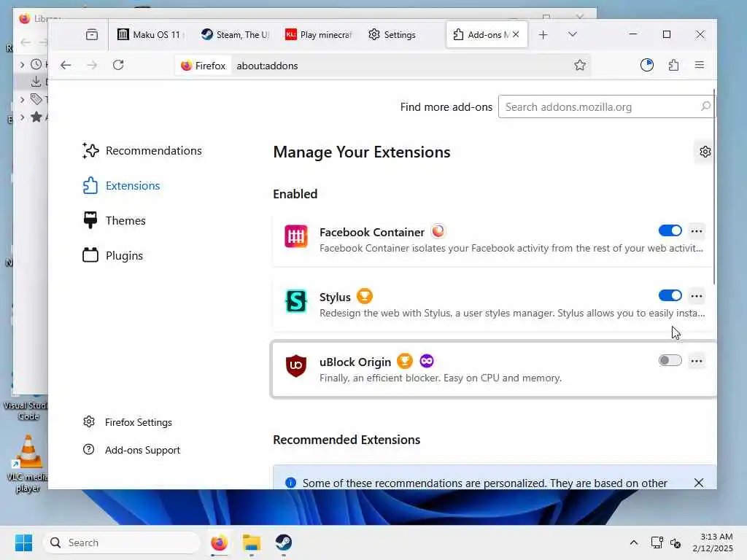
Task: Click the taskbar Search box
Action: click(122, 542)
